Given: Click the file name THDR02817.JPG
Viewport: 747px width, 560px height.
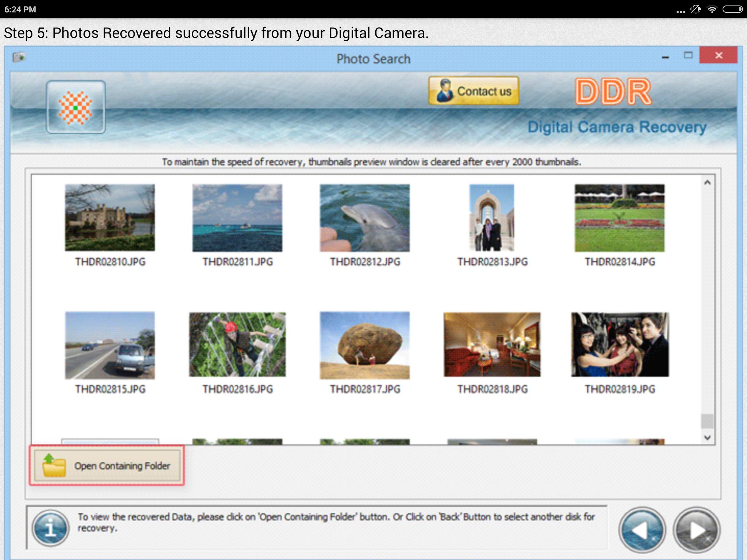Looking at the screenshot, I should click(365, 389).
